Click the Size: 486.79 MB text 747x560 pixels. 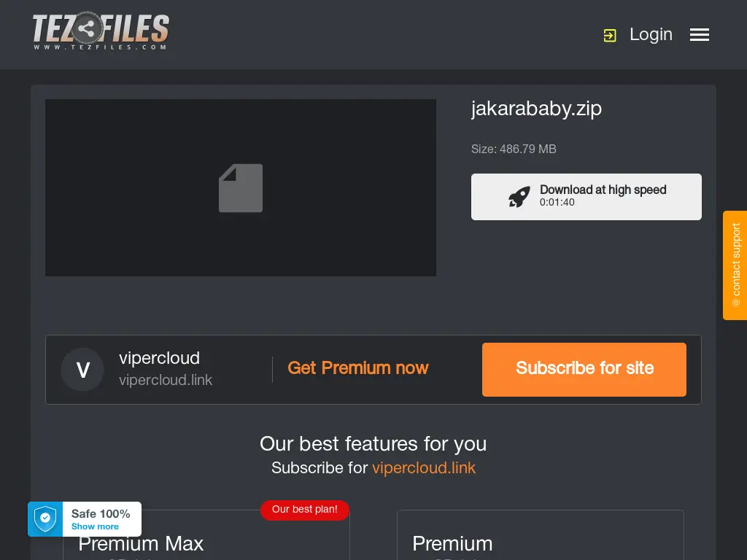(514, 149)
